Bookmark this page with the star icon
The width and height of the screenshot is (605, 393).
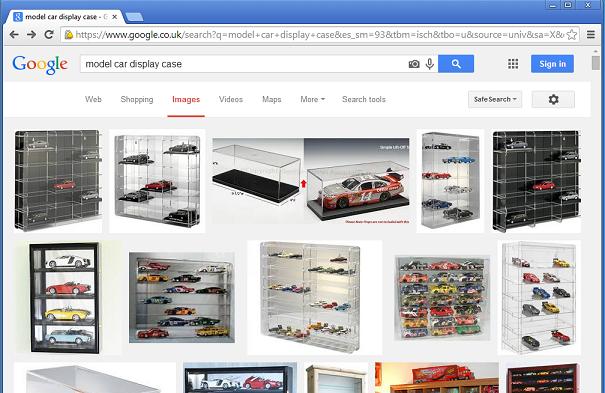[x=572, y=35]
